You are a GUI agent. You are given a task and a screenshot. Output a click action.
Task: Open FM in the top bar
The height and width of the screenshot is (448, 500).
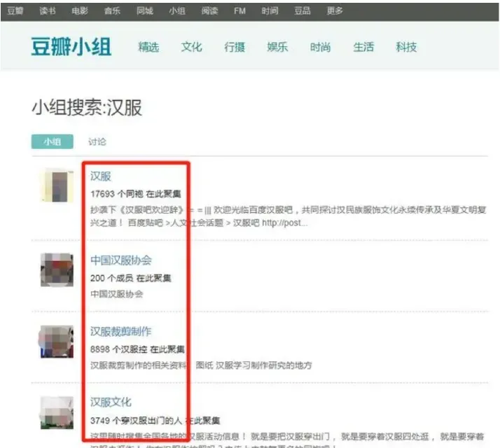(x=239, y=11)
